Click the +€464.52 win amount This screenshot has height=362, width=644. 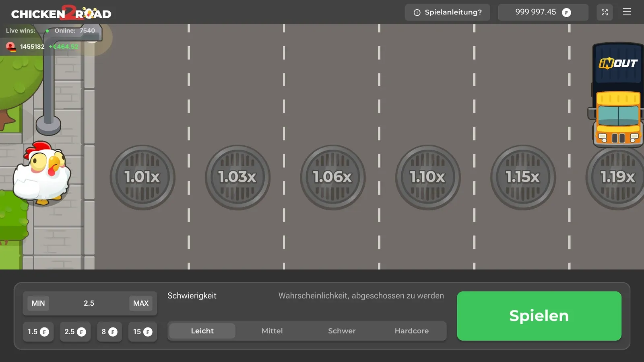click(64, 47)
